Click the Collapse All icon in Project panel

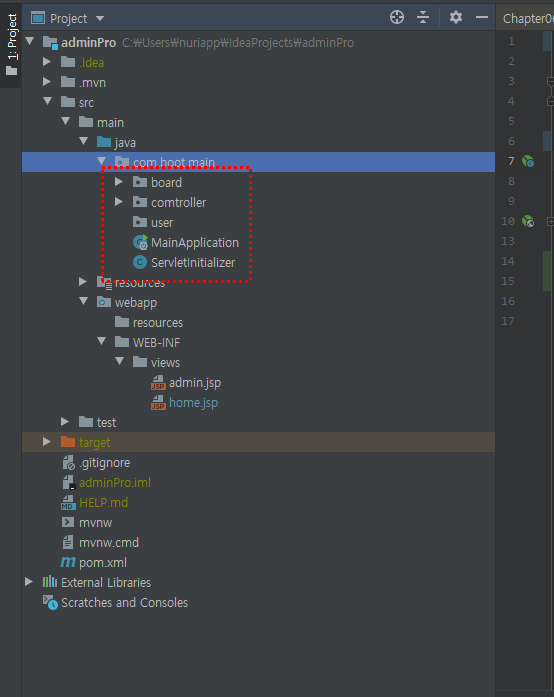423,18
